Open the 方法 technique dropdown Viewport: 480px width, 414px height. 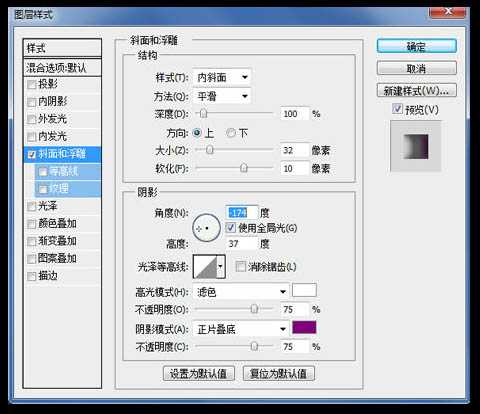coord(222,96)
